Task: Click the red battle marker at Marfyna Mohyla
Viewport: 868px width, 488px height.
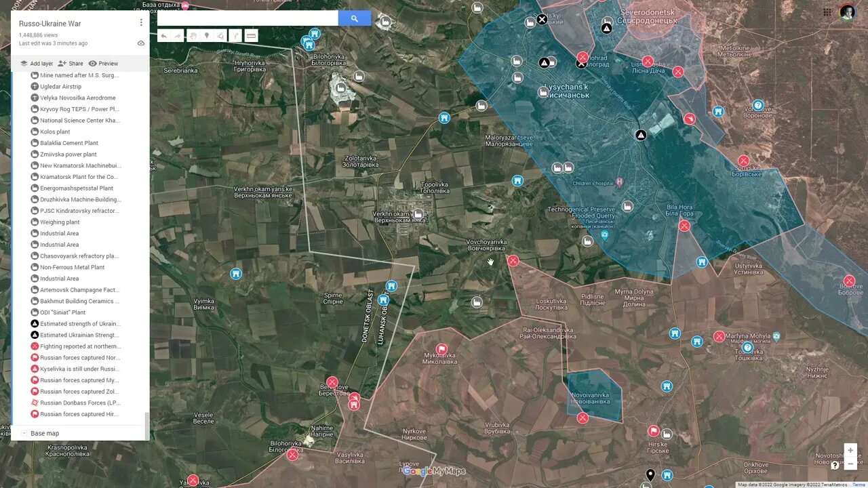Action: [x=719, y=336]
